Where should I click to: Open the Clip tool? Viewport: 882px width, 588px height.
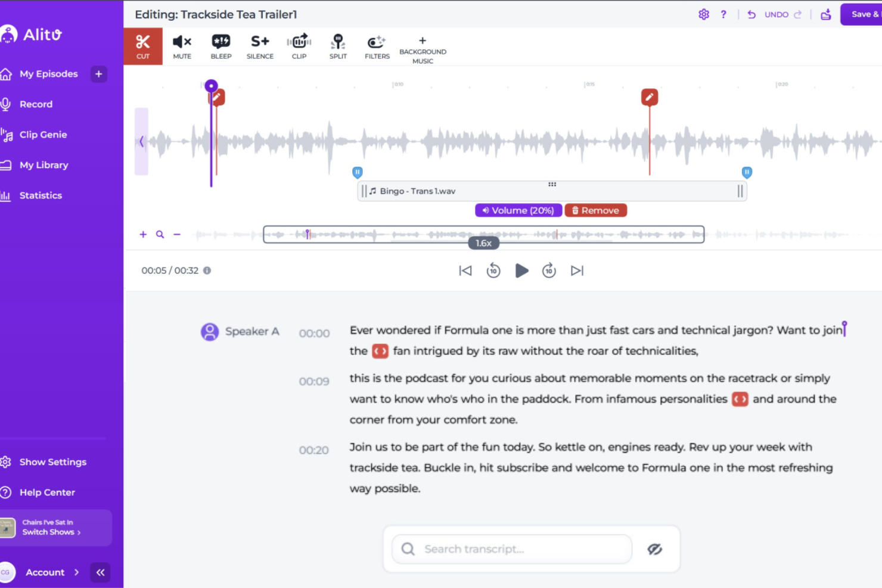pos(299,46)
